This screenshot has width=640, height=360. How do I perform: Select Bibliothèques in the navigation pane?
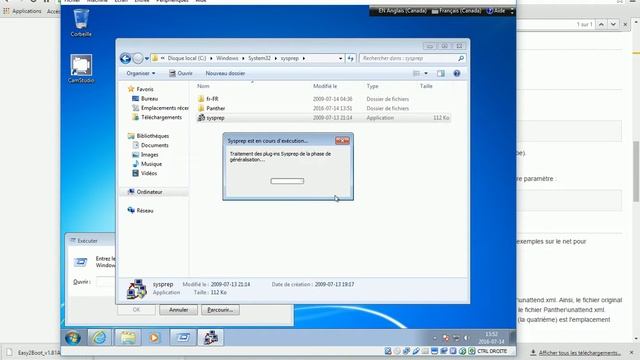coord(152,136)
